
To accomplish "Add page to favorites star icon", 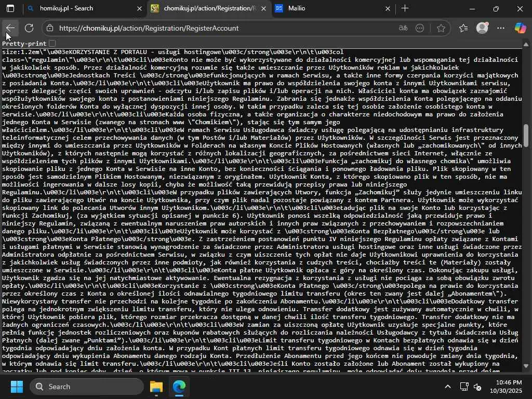I will [x=441, y=28].
